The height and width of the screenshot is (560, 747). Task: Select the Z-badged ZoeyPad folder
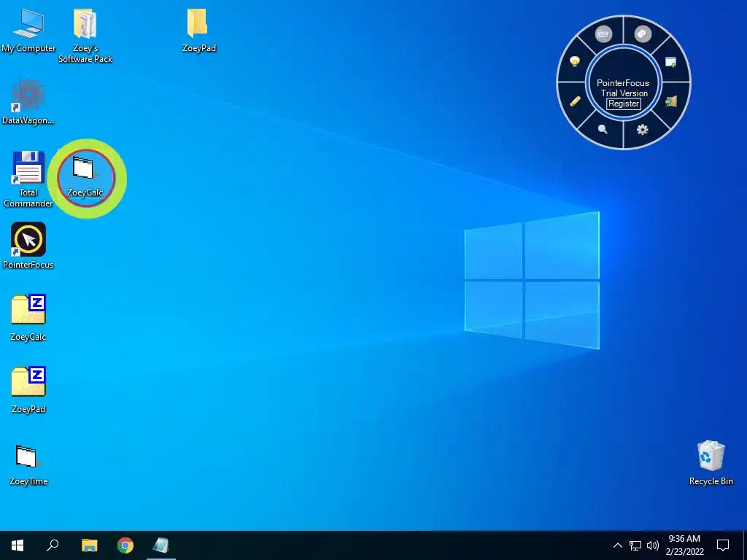[x=28, y=389]
